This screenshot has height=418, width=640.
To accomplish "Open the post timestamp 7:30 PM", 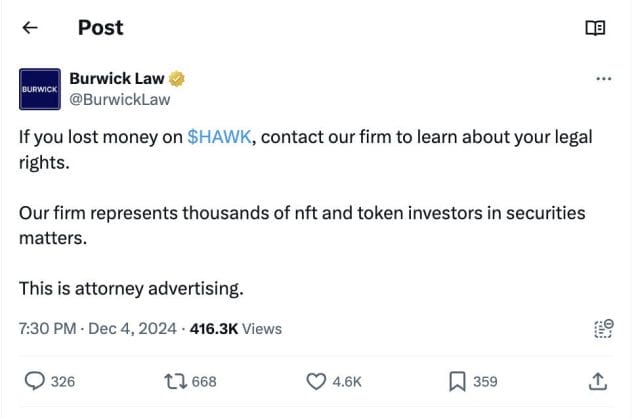I will click(x=47, y=329).
